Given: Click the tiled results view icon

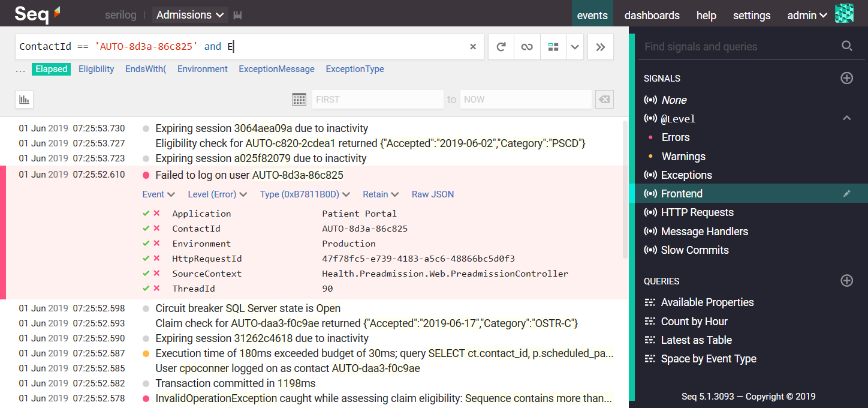Looking at the screenshot, I should click(553, 46).
